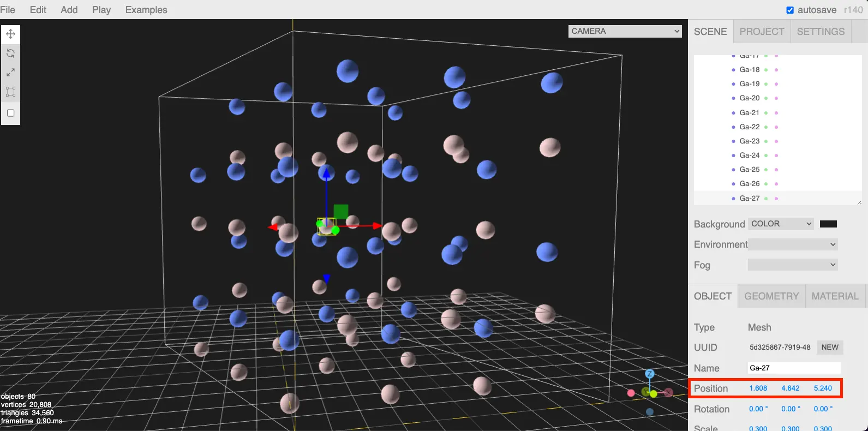Click the blue Z-axis arrow of transform gizmo
Viewport: 868px width, 431px height.
(326, 175)
